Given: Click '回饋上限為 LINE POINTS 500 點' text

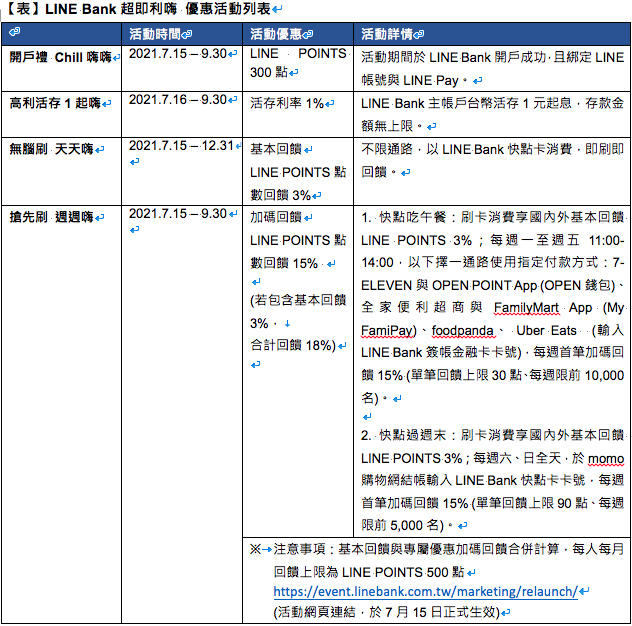Looking at the screenshot, I should coord(369,572).
